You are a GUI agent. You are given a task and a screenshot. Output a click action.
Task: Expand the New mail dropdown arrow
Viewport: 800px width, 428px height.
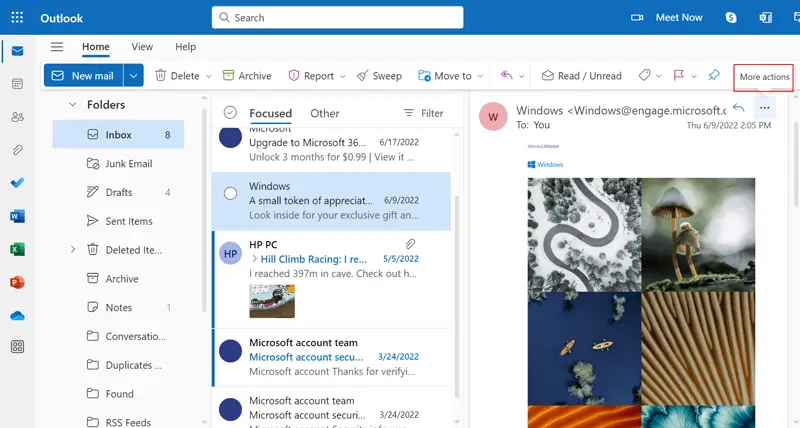[x=133, y=75]
